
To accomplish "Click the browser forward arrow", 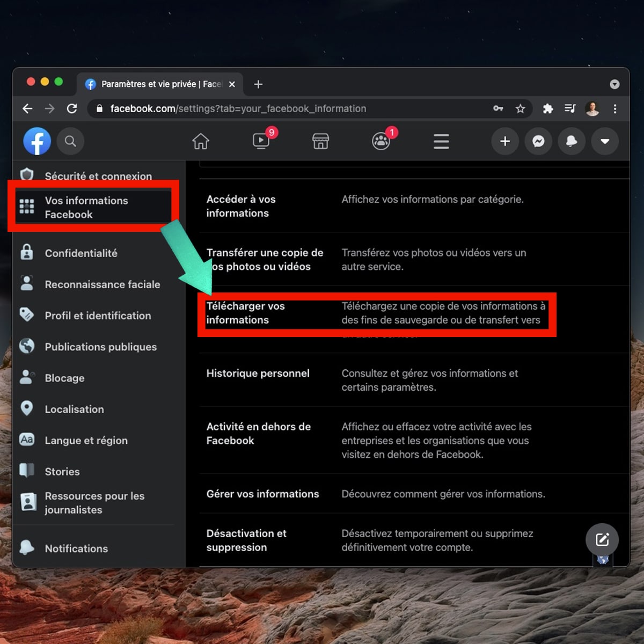I will tap(50, 108).
